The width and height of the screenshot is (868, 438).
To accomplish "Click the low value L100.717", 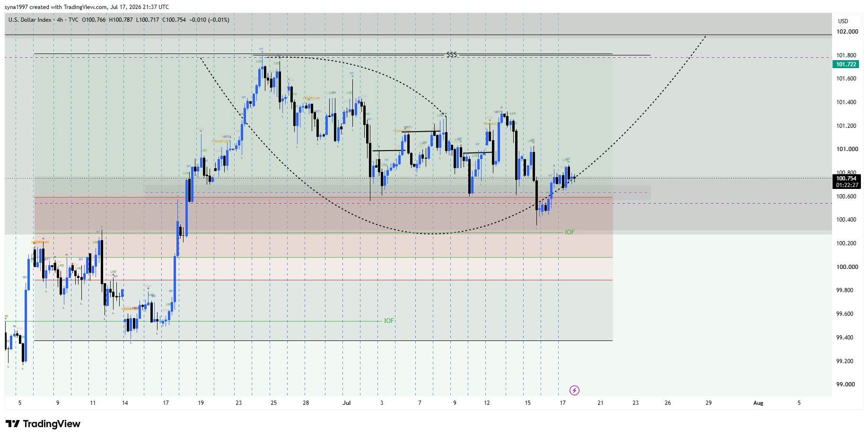I will click(x=148, y=20).
